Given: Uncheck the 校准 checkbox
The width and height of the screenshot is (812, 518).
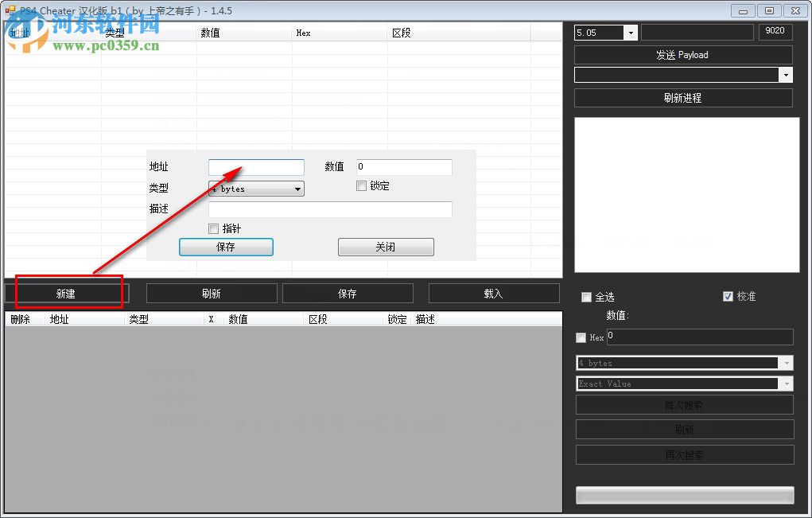Looking at the screenshot, I should click(x=728, y=296).
